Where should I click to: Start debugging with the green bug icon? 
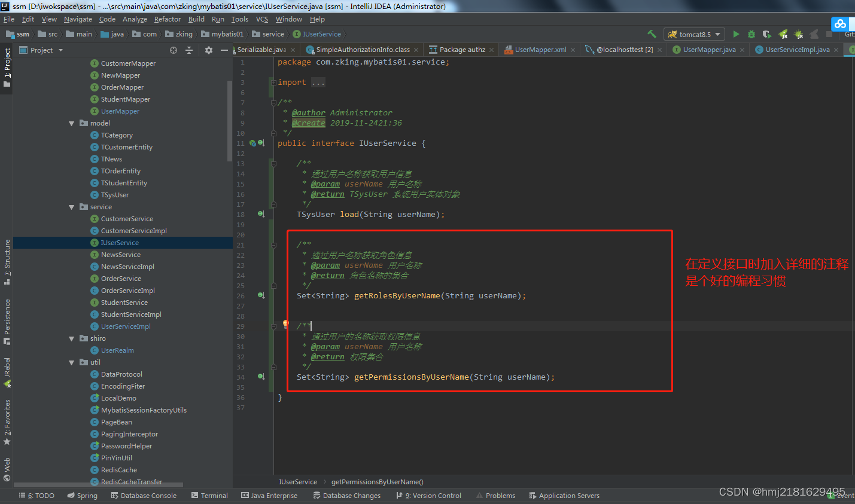(751, 34)
